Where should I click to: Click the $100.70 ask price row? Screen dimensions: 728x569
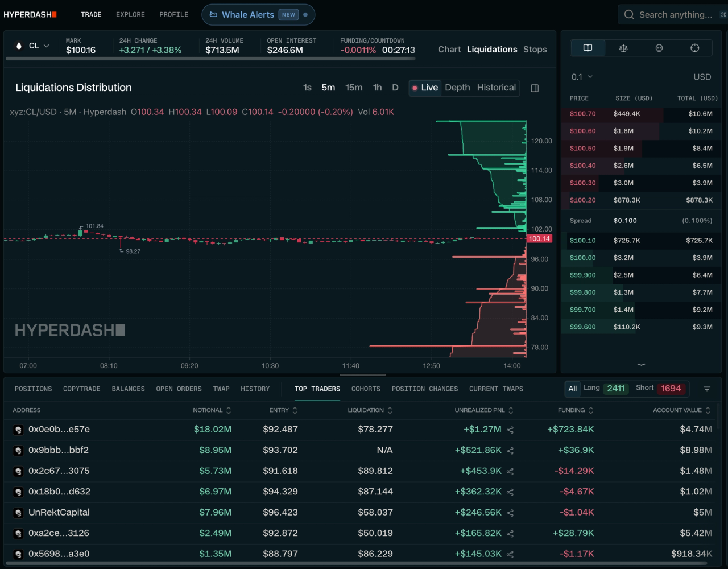(641, 114)
